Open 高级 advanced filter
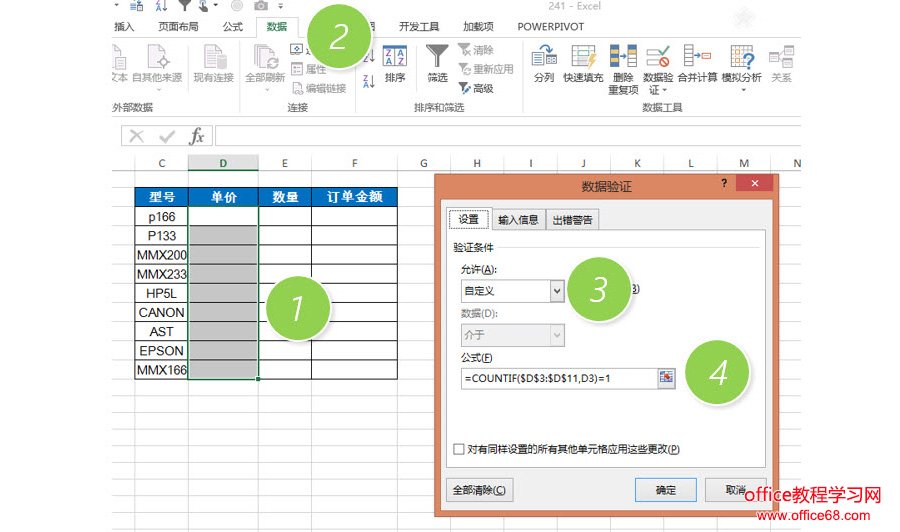The image size is (900, 532). point(476,88)
